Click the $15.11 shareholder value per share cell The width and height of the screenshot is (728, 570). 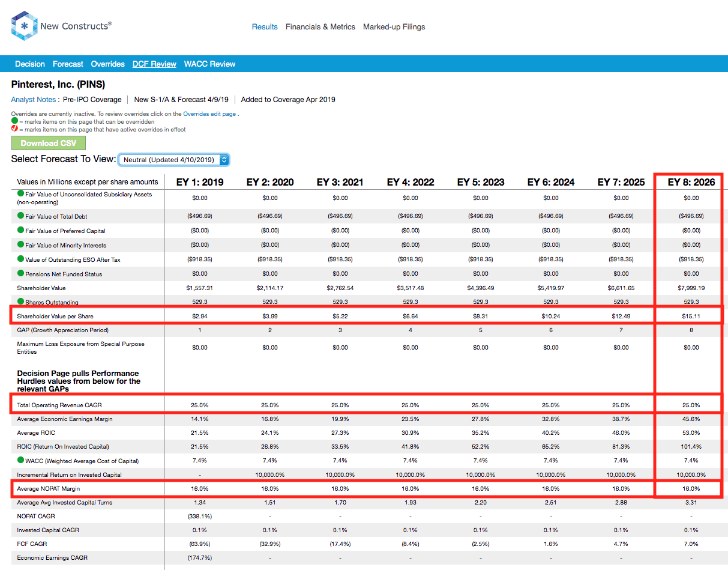click(691, 316)
